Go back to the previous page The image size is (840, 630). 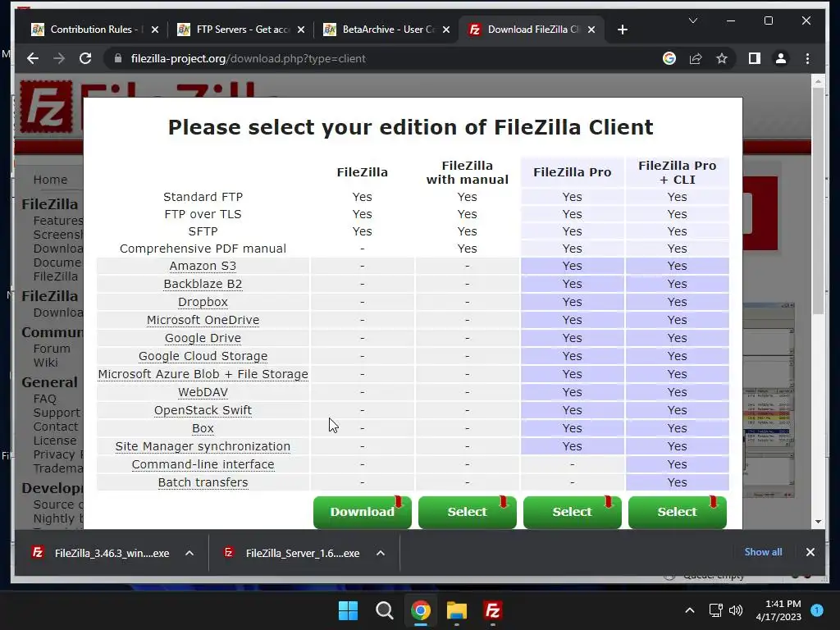(x=33, y=58)
